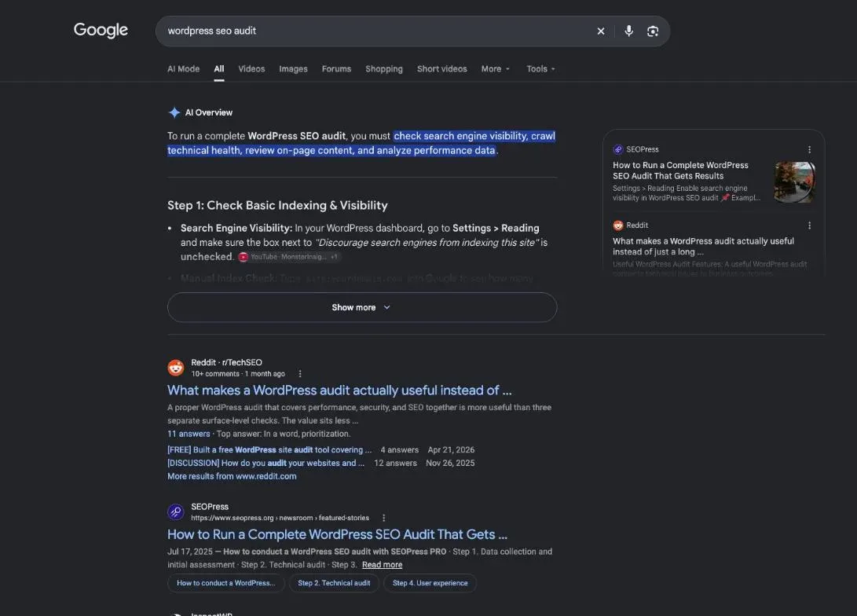
Task: Click SEOPress favicon in source card
Action: click(x=617, y=149)
